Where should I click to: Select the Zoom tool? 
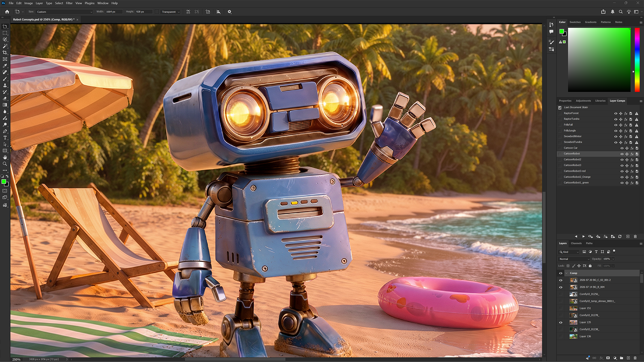coord(5,164)
